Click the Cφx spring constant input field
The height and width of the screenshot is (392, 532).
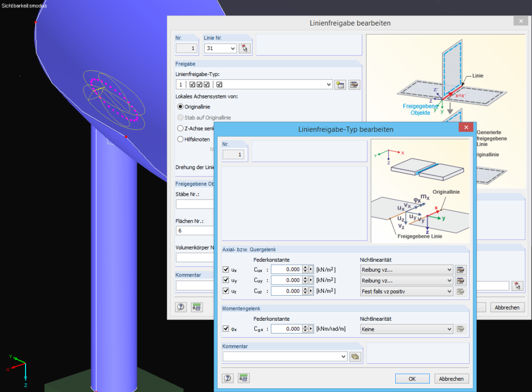click(287, 329)
